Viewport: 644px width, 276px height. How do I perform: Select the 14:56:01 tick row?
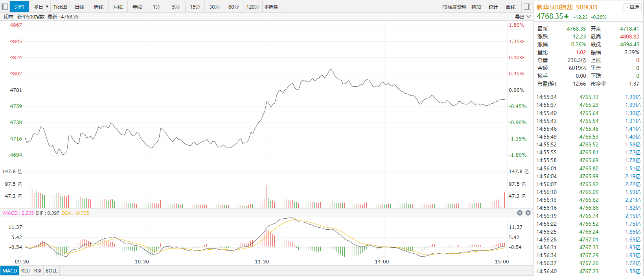[x=589, y=168]
